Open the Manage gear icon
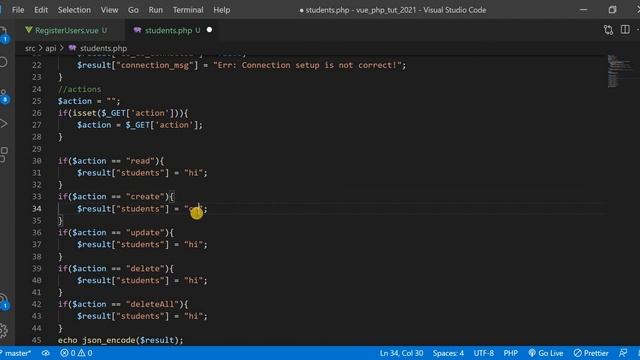Viewport: 640px width, 360px height. (4, 330)
